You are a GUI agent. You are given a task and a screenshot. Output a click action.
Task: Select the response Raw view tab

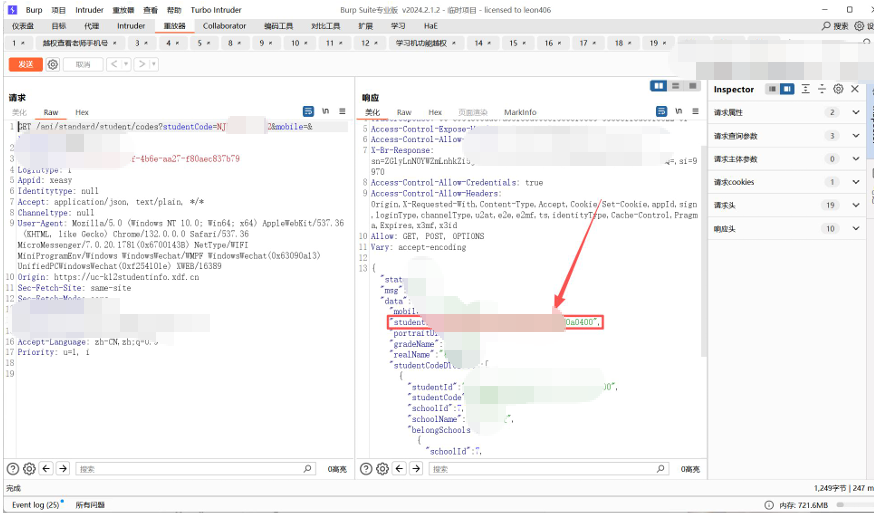[404, 113]
